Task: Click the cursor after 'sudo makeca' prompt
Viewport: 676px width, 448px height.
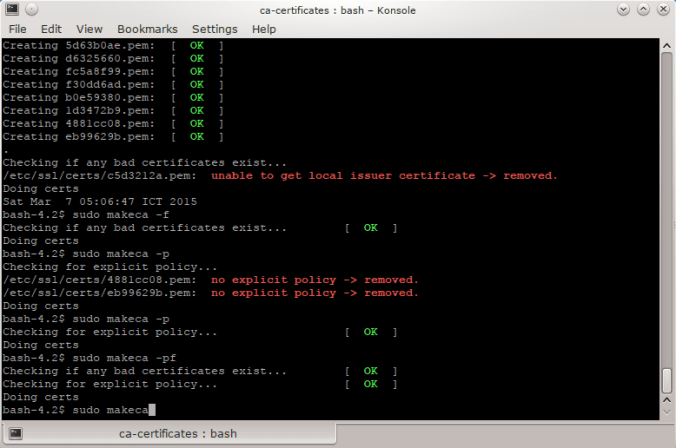Action: click(152, 410)
